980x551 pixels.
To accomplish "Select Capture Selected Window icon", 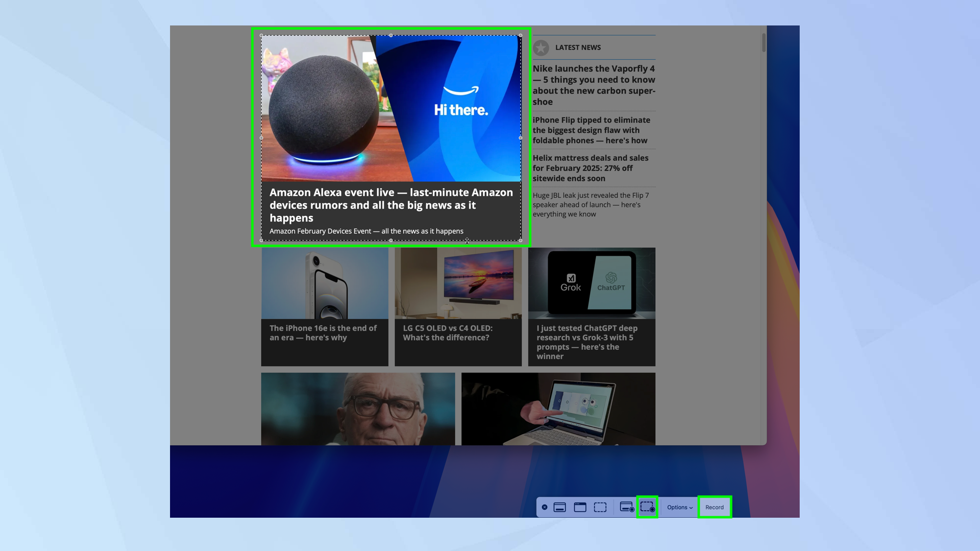I will (580, 507).
